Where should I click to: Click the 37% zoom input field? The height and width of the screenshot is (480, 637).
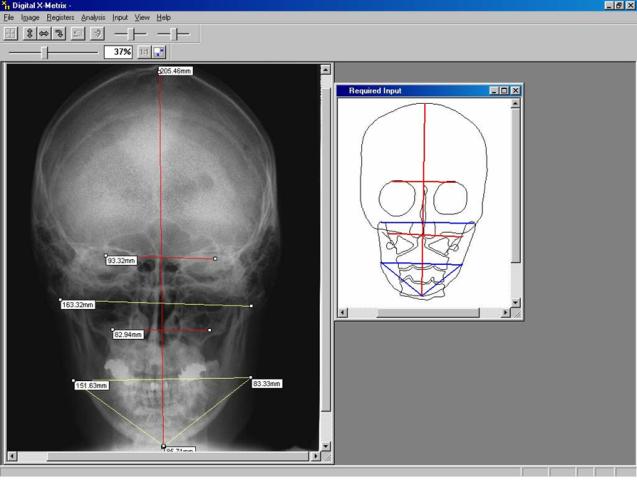tap(118, 52)
